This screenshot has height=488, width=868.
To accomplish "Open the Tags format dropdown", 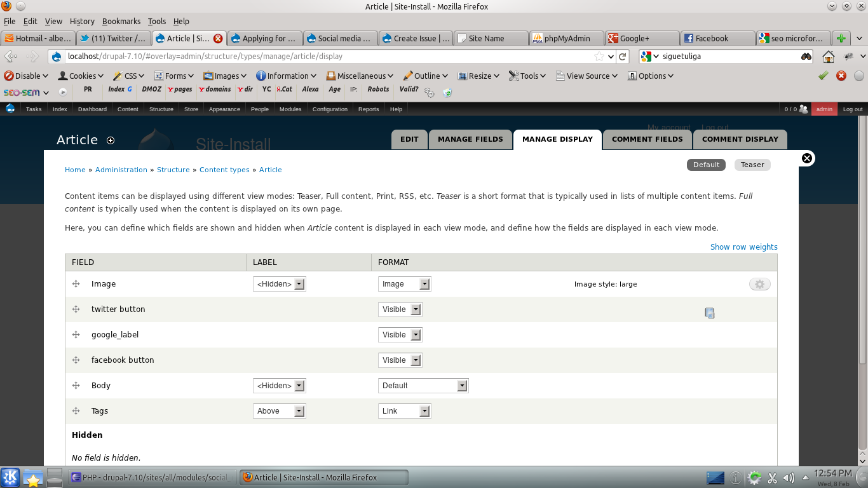I will (x=405, y=411).
